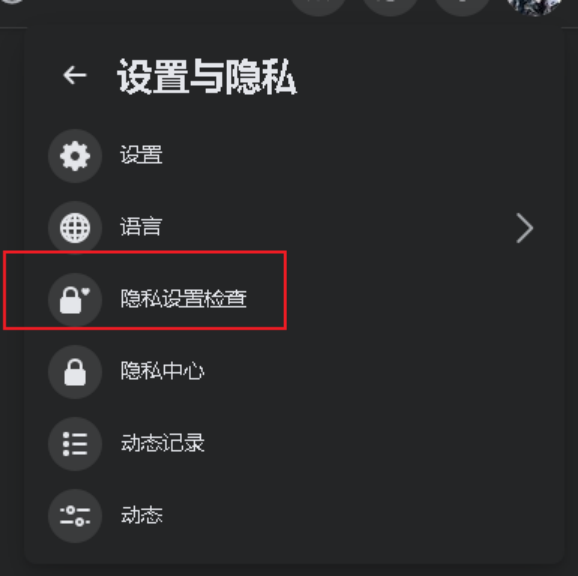Click the bulleted list icon for 动态记录
Viewport: 578px width, 576px height.
(x=75, y=444)
